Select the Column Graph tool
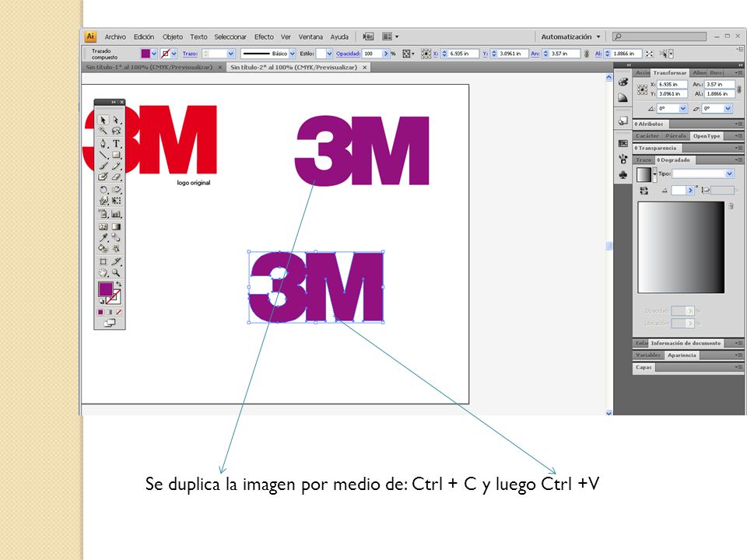747x560 pixels. click(116, 214)
